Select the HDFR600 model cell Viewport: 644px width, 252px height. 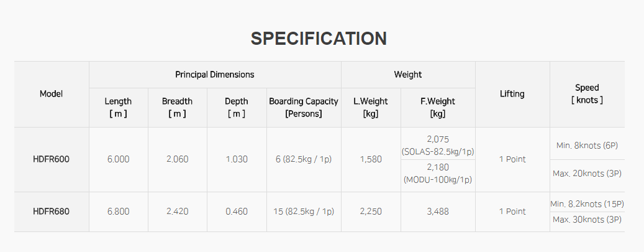[51, 159]
